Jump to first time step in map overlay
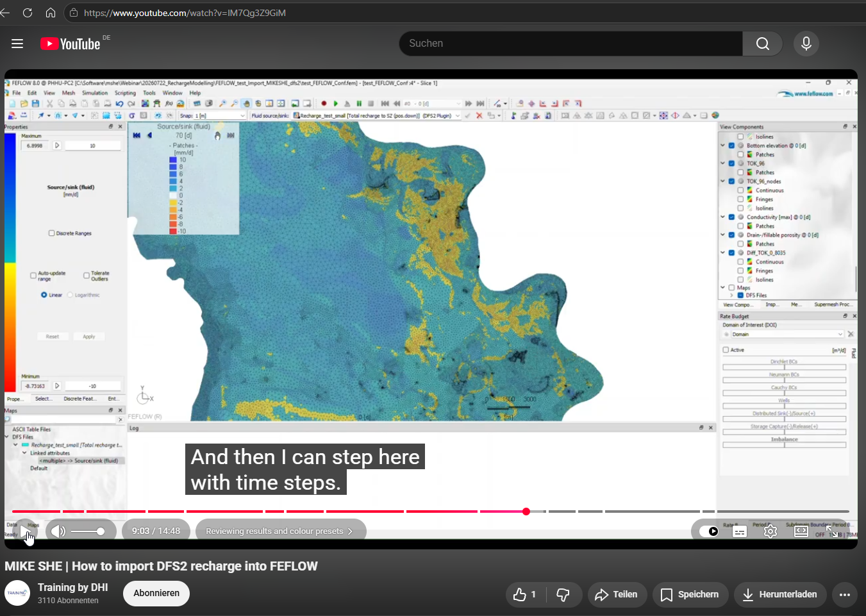The width and height of the screenshot is (866, 616). [x=137, y=135]
